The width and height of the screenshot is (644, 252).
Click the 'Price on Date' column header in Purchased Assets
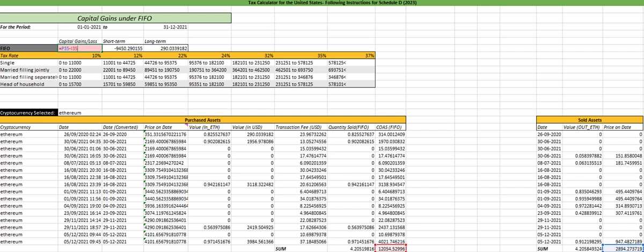[165, 127]
